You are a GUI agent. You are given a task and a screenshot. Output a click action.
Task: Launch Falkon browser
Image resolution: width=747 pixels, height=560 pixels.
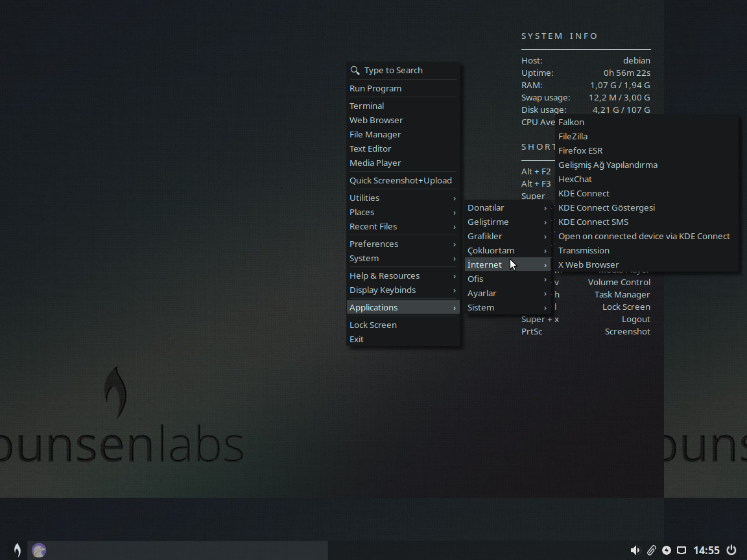[x=646, y=122]
